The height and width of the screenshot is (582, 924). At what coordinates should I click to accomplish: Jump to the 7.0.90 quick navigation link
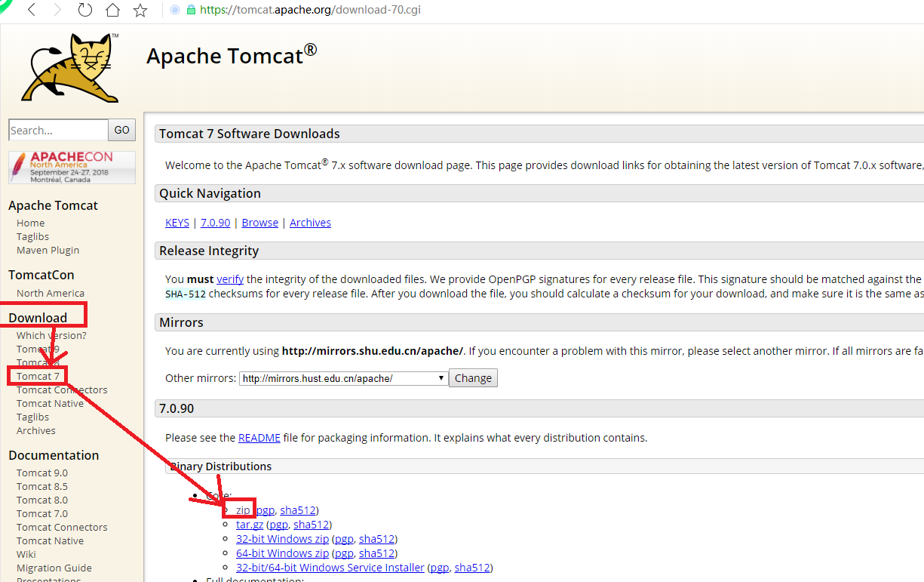coord(215,223)
